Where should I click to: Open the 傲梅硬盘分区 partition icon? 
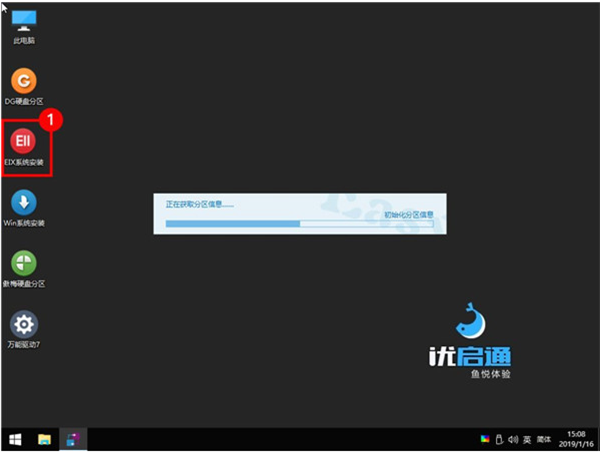[24, 269]
